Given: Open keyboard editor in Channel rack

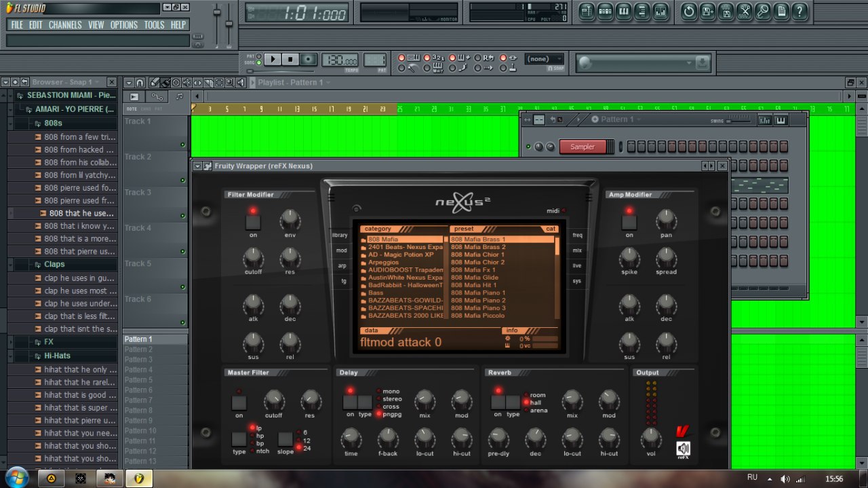Looking at the screenshot, I should [x=781, y=120].
